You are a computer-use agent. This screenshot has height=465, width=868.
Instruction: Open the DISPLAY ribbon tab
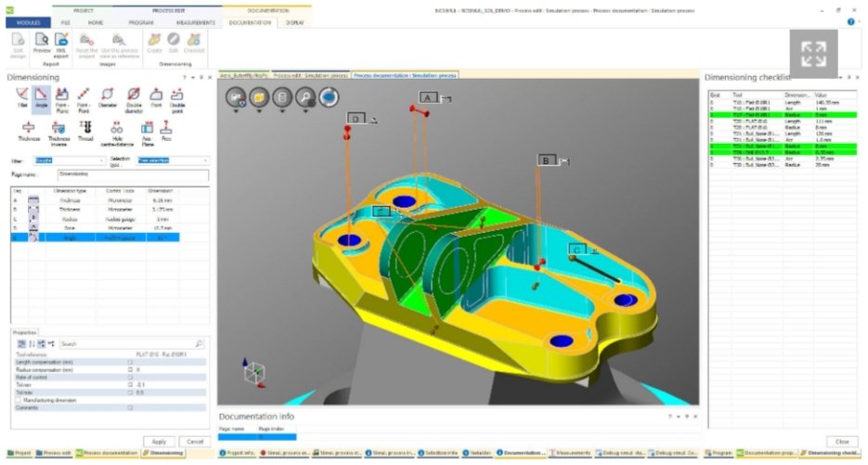(294, 22)
